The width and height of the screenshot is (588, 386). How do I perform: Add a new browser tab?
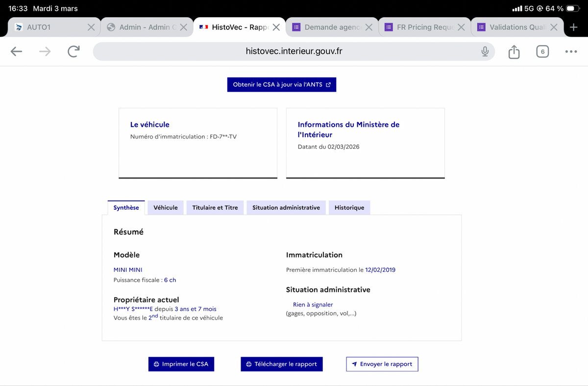click(x=574, y=27)
